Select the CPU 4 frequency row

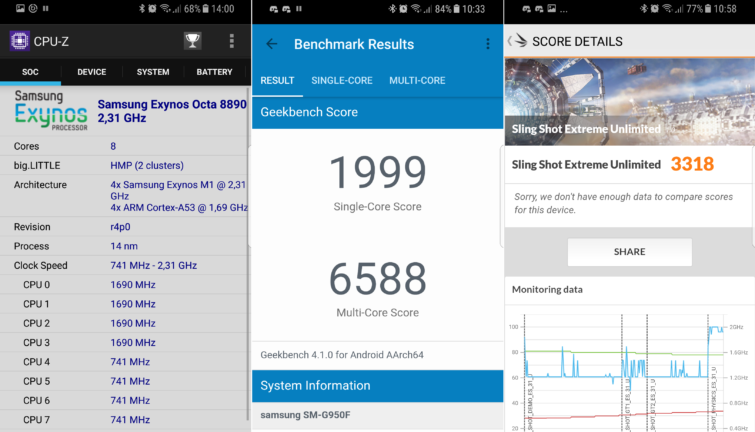pos(123,362)
